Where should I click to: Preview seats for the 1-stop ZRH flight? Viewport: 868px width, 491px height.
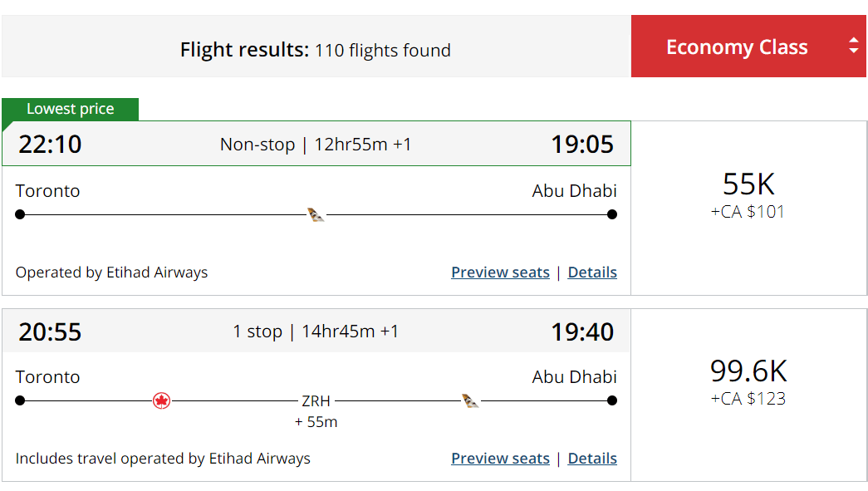coord(500,459)
